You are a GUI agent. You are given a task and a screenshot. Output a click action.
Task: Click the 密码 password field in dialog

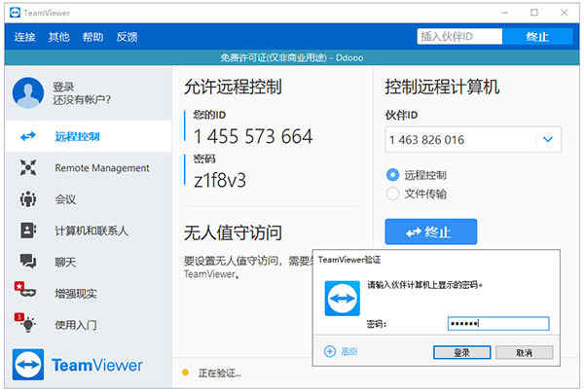(498, 324)
